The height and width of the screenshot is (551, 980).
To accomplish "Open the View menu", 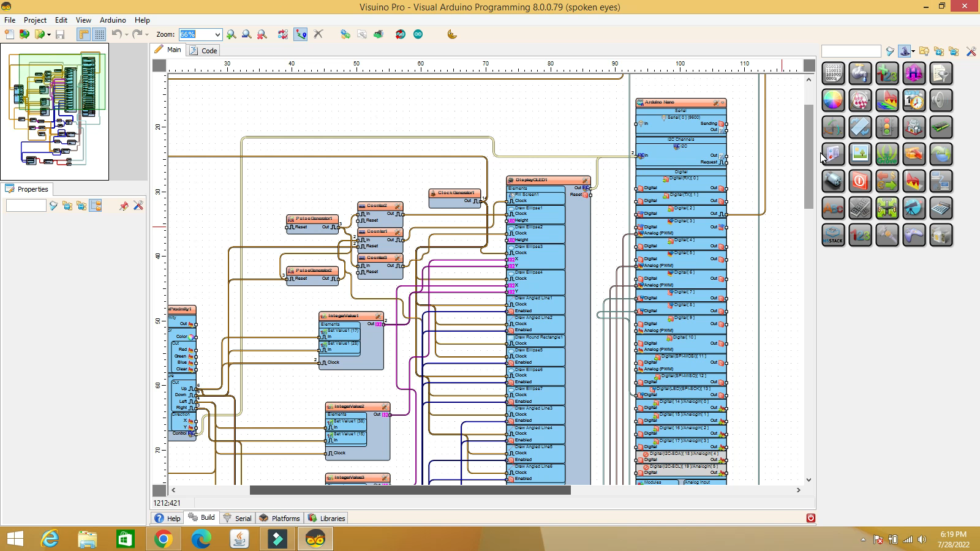I will tap(83, 20).
